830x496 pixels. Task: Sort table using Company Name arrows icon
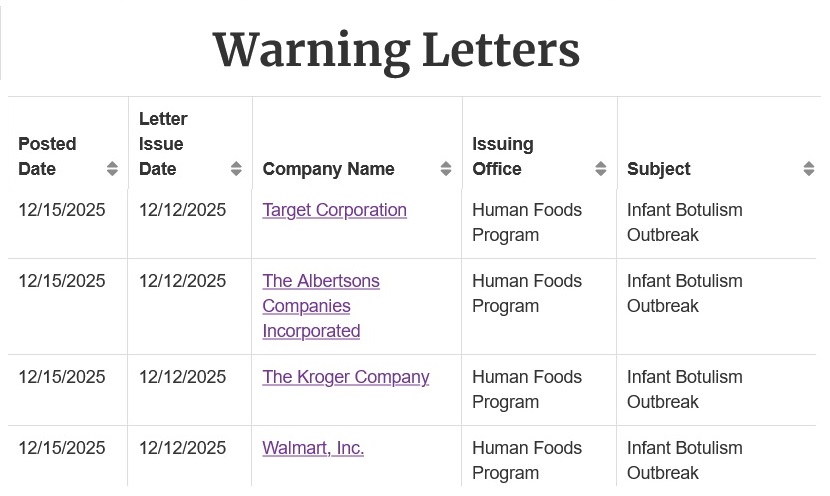coord(446,169)
